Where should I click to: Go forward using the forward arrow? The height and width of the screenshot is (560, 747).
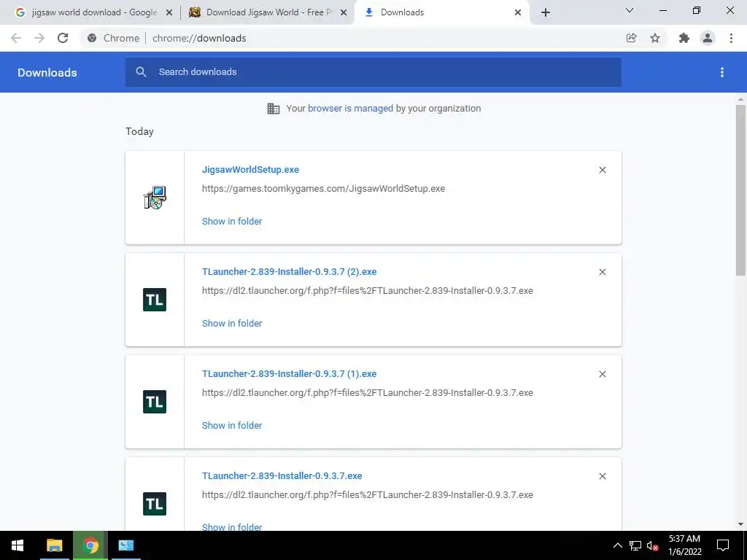tap(39, 38)
